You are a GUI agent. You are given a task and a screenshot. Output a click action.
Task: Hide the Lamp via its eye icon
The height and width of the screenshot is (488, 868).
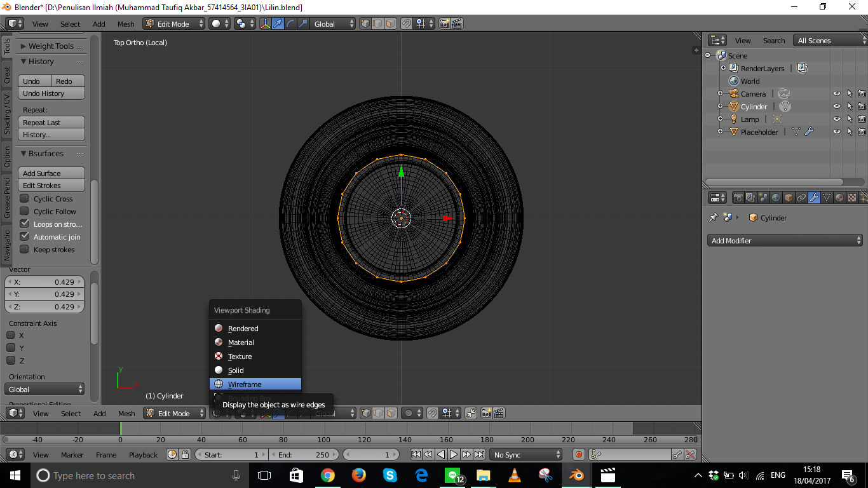pos(837,119)
